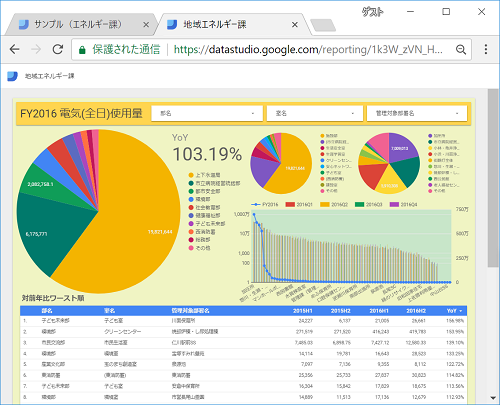This screenshot has height=405, width=500.
Task: Click the browser forward arrow
Action: pos(36,49)
